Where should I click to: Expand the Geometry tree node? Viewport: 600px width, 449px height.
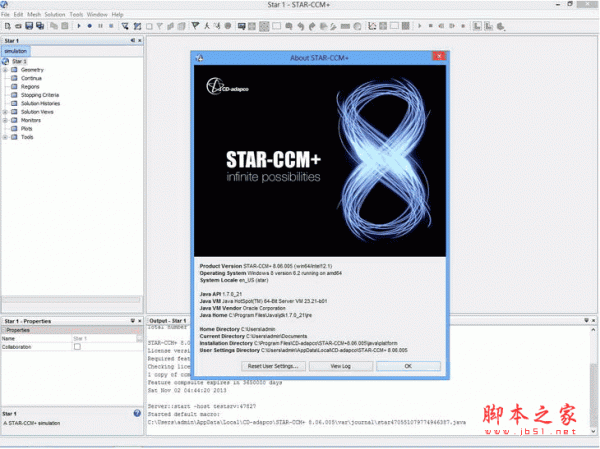pos(5,70)
